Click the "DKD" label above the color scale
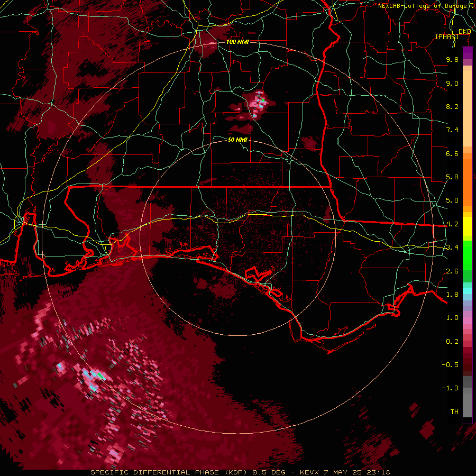The width and height of the screenshot is (476, 476). (464, 31)
